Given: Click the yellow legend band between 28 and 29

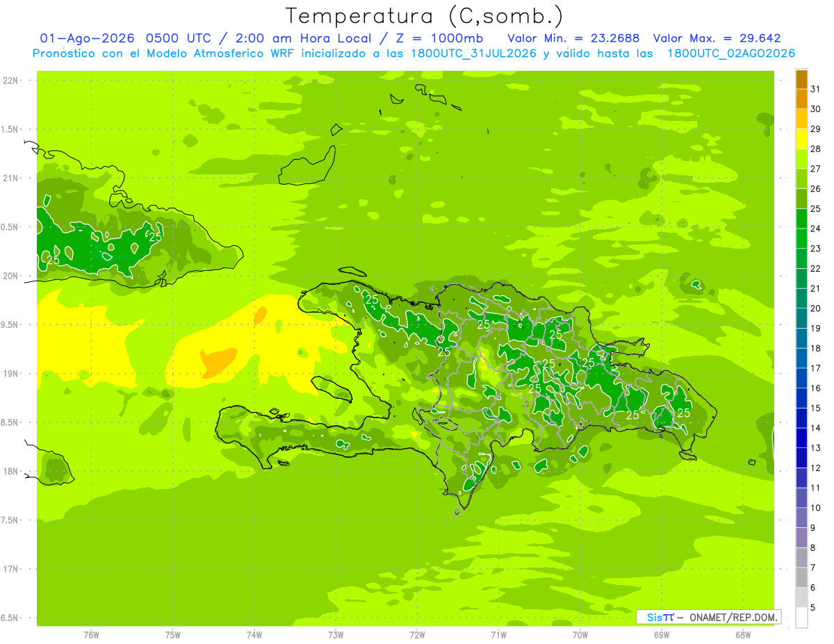Looking at the screenshot, I should [801, 139].
